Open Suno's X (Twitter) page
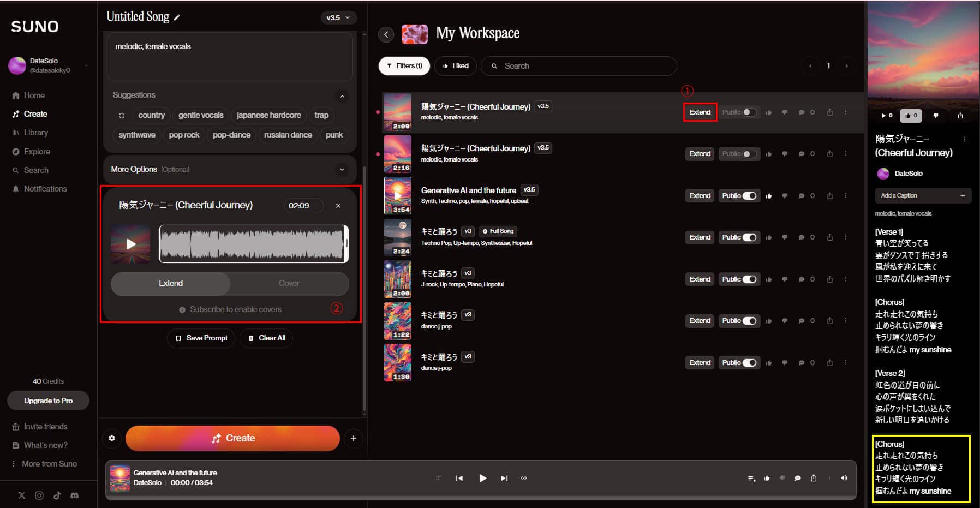980x508 pixels. click(x=22, y=495)
